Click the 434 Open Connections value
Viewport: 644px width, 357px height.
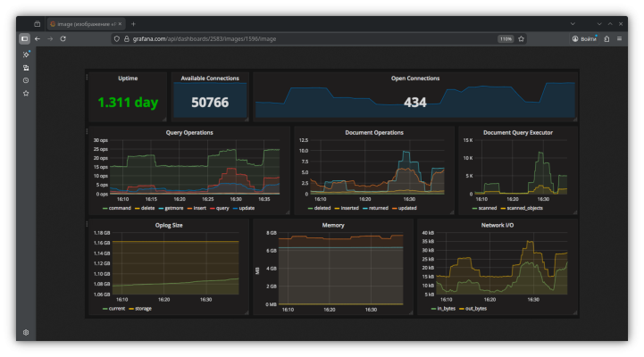(414, 103)
